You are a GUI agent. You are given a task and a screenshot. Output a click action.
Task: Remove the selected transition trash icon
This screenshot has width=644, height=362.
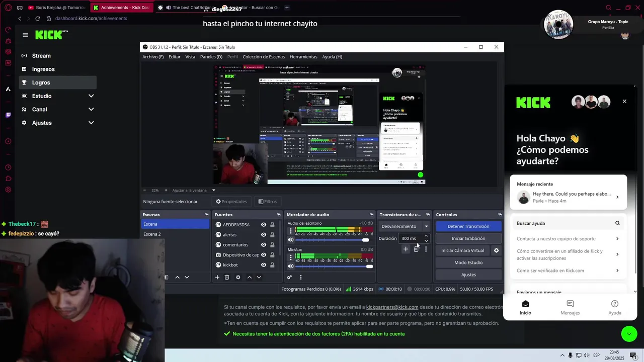[416, 249]
